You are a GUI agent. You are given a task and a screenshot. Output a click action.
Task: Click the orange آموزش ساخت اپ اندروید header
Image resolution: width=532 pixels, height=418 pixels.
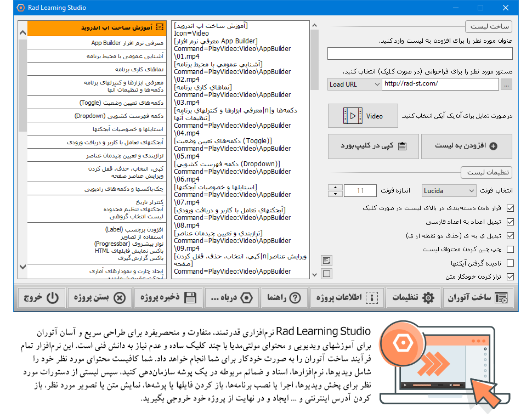pos(97,29)
